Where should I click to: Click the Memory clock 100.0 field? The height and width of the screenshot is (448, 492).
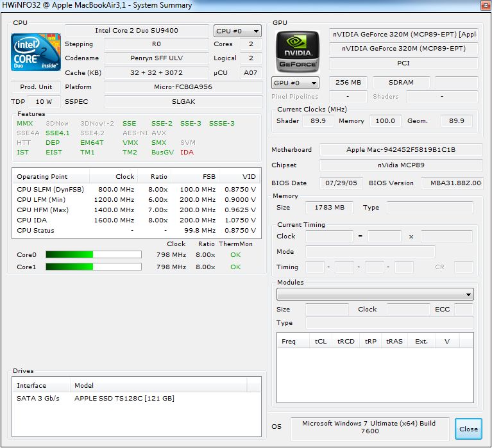tap(386, 120)
